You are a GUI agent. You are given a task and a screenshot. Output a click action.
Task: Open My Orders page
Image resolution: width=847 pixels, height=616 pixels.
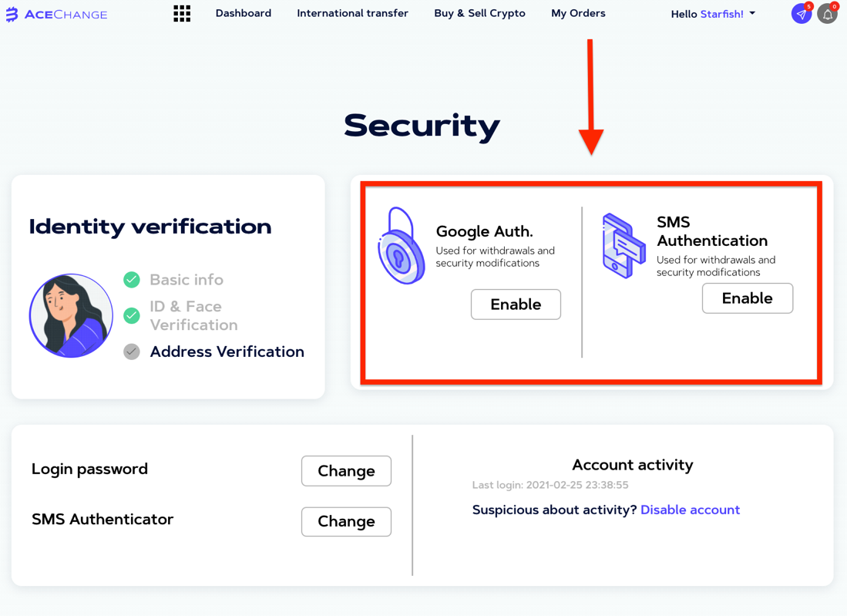[x=578, y=14]
